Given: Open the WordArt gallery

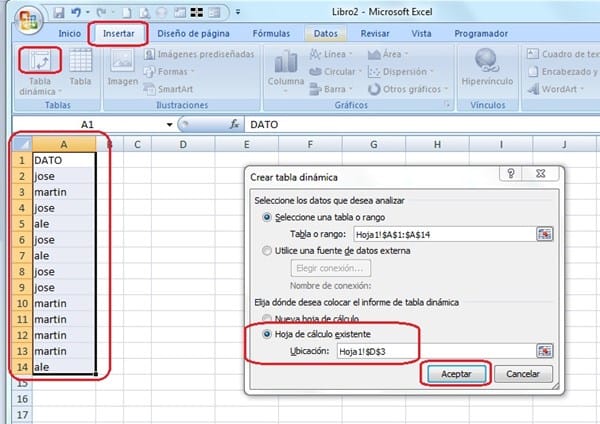Looking at the screenshot, I should pyautogui.click(x=556, y=89).
